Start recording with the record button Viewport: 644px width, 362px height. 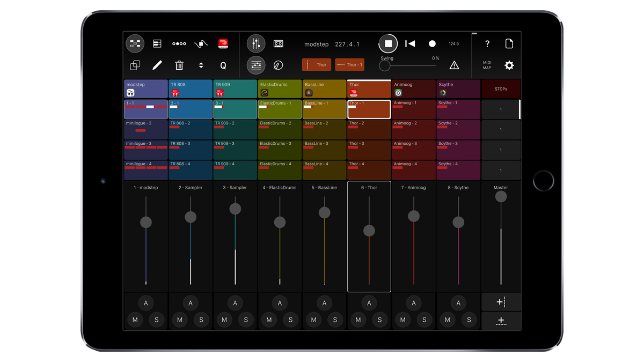click(432, 43)
